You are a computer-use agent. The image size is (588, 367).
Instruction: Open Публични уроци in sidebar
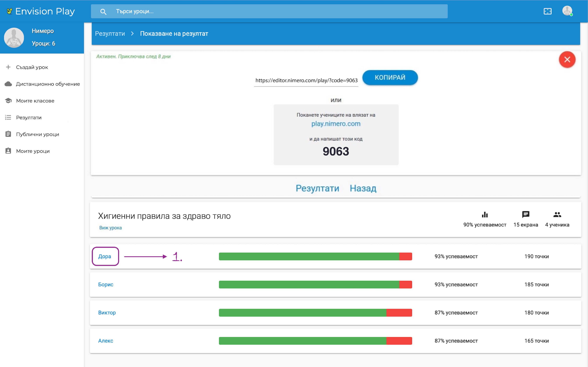pos(37,134)
